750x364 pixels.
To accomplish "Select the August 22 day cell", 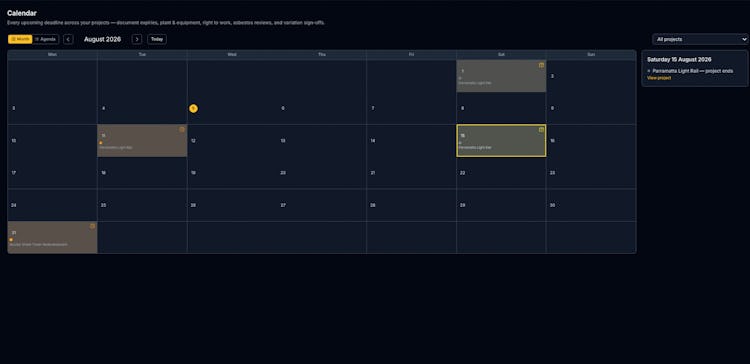I will 501,173.
